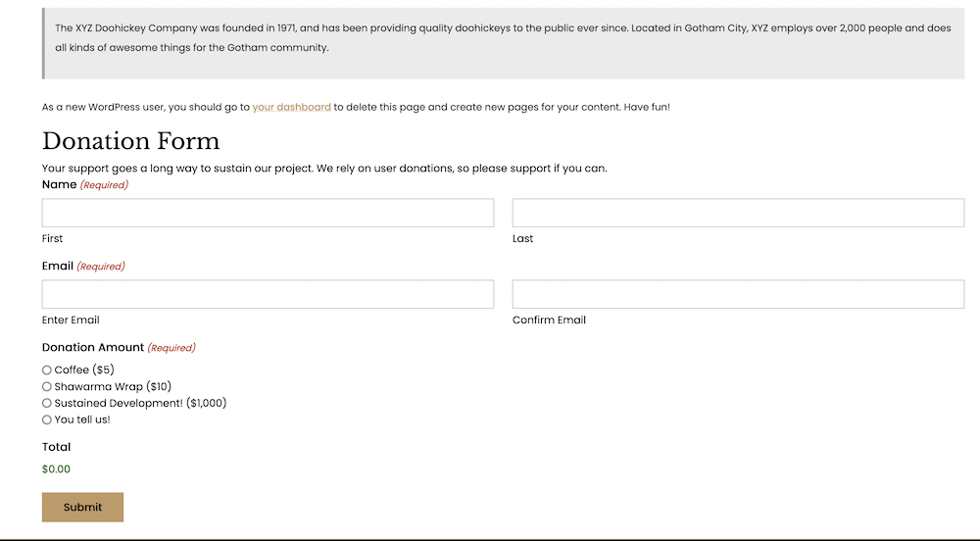Click the 'Enter Email' caption text
Screen dimensions: 980x541
(x=71, y=320)
